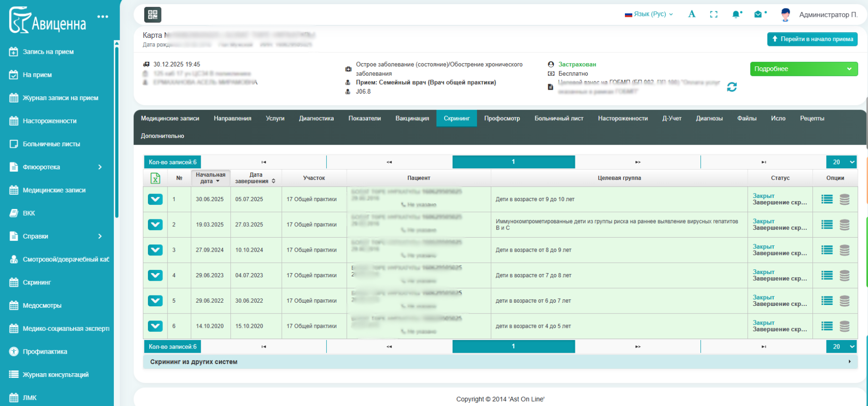Open the language selector 'Язык (Рус)'
The height and width of the screenshot is (406, 868).
pyautogui.click(x=649, y=14)
